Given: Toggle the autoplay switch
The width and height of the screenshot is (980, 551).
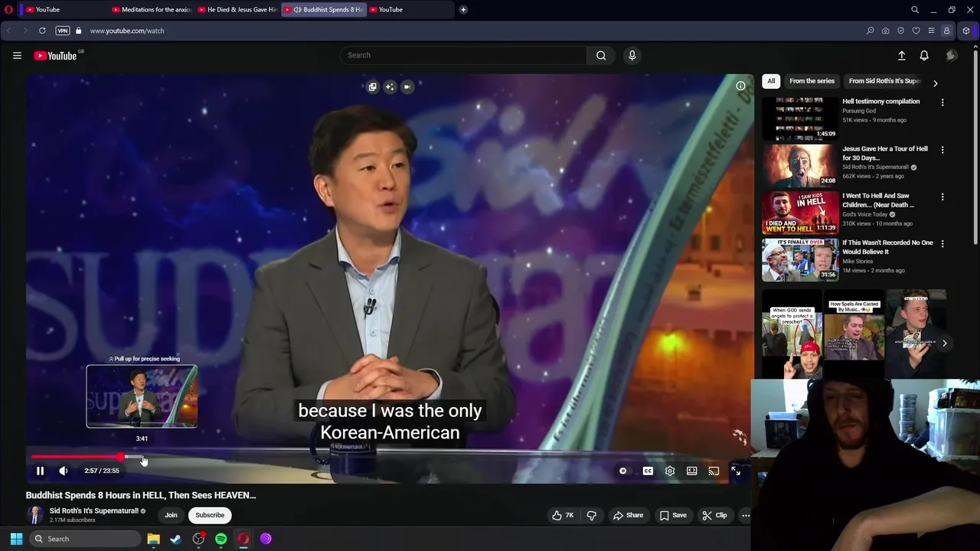Looking at the screenshot, I should pos(623,471).
